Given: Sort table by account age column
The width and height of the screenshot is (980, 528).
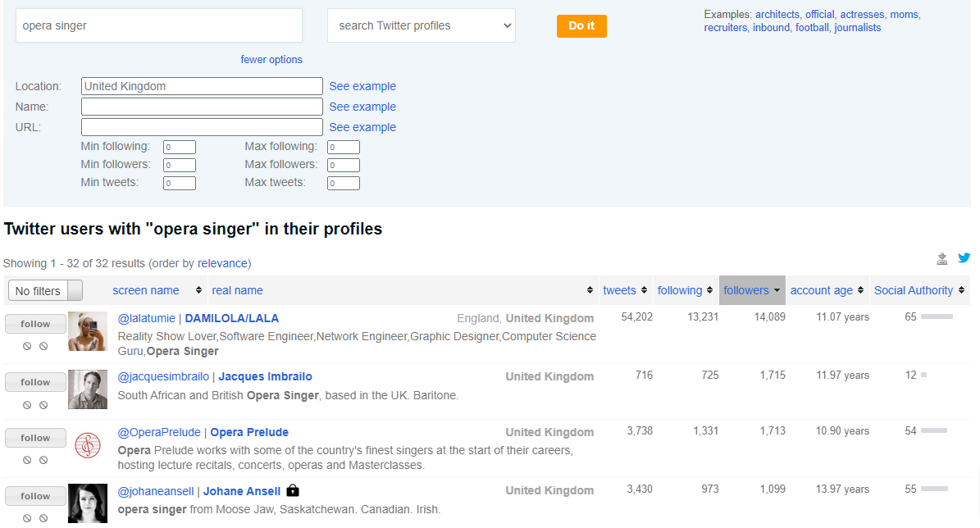Looking at the screenshot, I should [827, 290].
